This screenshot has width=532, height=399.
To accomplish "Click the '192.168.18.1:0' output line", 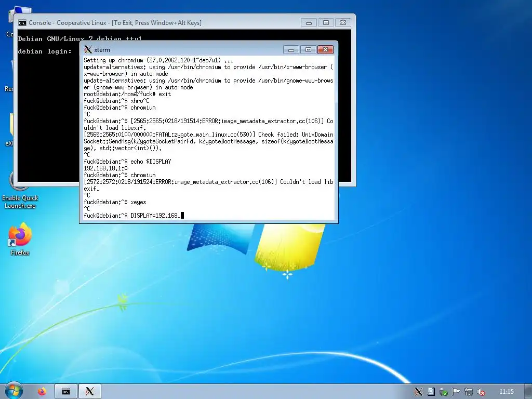I will pyautogui.click(x=105, y=168).
